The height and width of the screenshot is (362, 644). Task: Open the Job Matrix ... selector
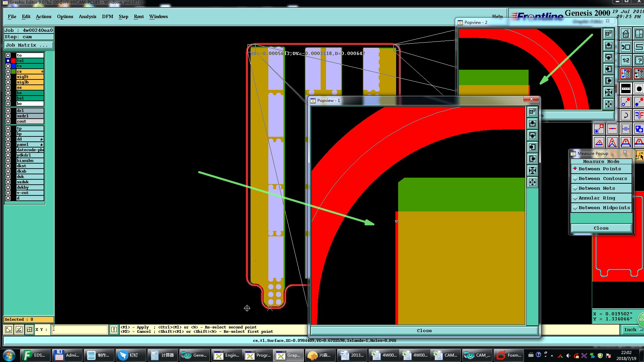[29, 45]
